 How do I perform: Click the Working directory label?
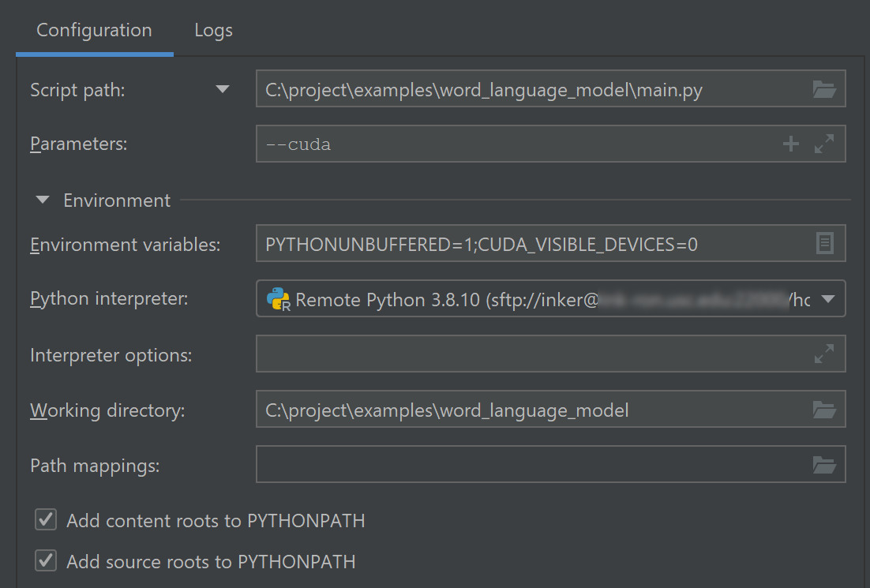pyautogui.click(x=107, y=410)
